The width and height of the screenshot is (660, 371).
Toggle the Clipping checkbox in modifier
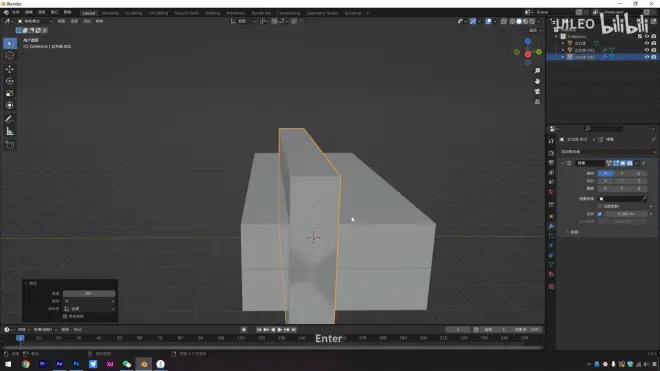coord(600,206)
